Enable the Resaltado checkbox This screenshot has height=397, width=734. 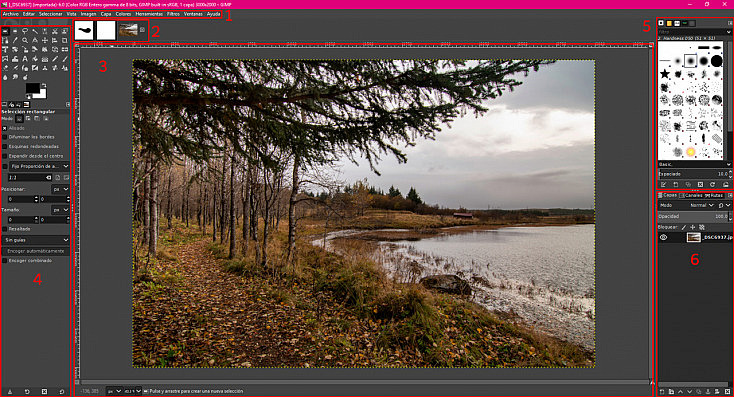point(5,229)
